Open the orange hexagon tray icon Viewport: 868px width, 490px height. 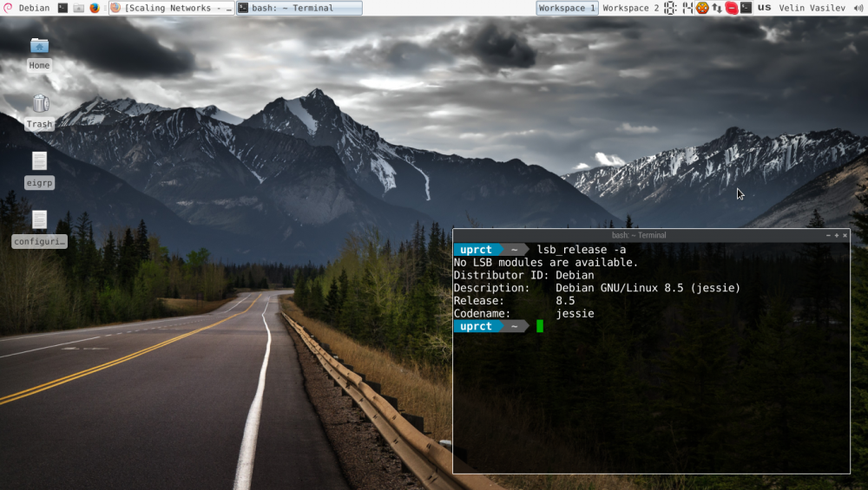[x=702, y=8]
